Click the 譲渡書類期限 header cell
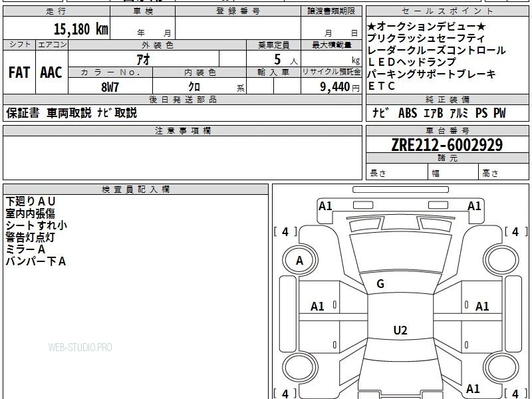The width and height of the screenshot is (532, 399). coord(331,11)
